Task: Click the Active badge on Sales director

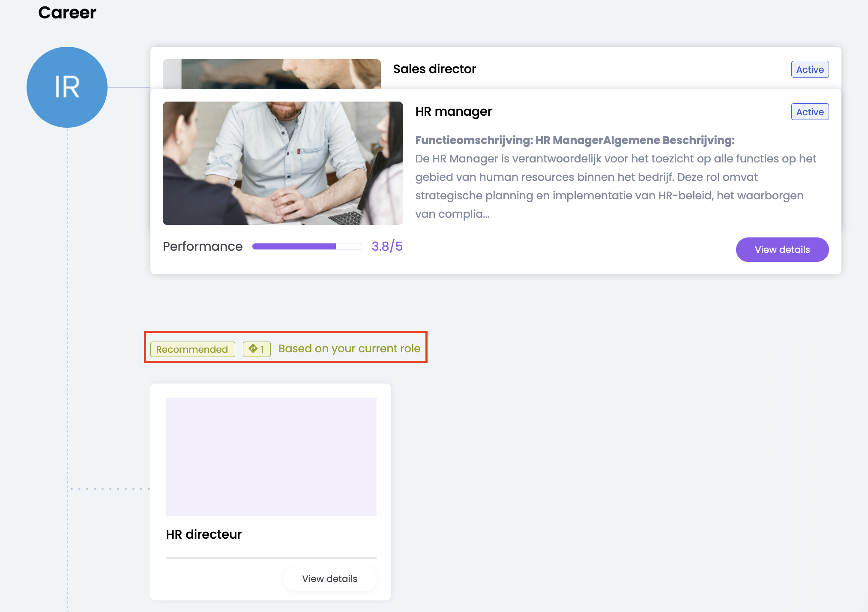Action: (809, 69)
